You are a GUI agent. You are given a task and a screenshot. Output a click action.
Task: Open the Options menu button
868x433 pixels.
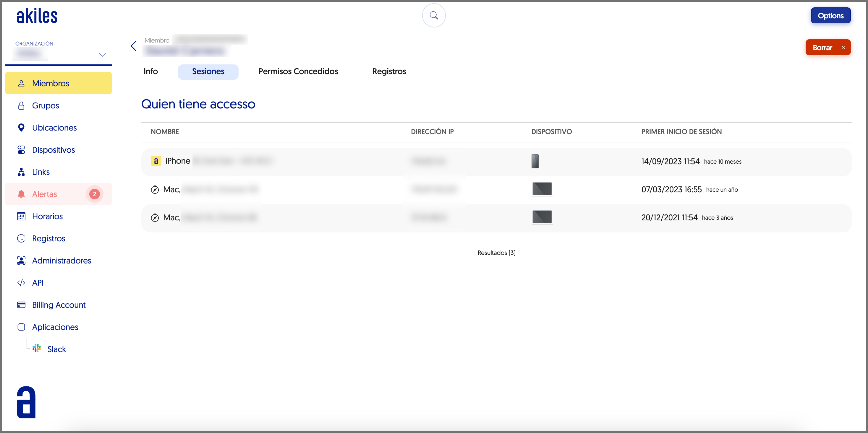[830, 15]
